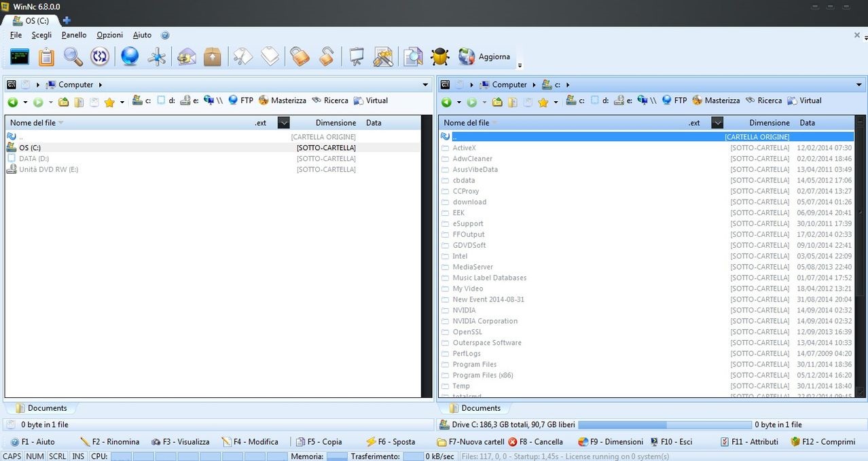The image size is (868, 461).
Task: Switch left panel to drive d:
Action: tap(166, 100)
